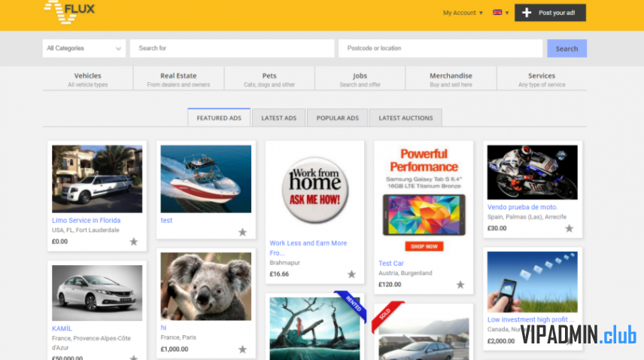644x360 pixels.
Task: Open the Work from home badge image
Action: (315, 190)
